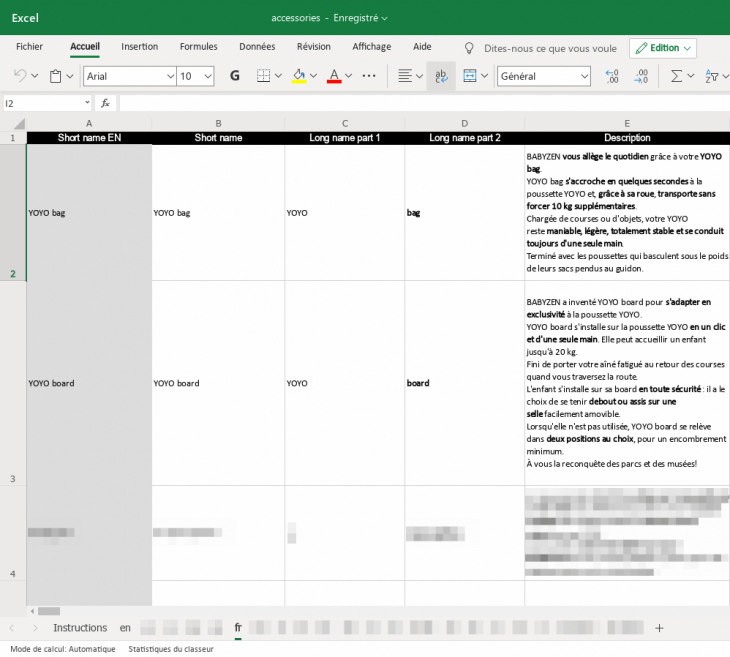
Task: Select column A header
Action: pyautogui.click(x=89, y=123)
